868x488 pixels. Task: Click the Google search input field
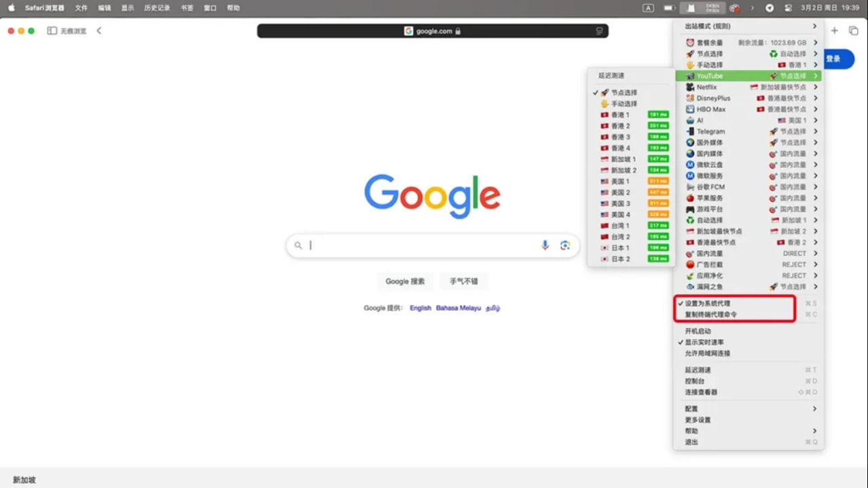[421, 245]
